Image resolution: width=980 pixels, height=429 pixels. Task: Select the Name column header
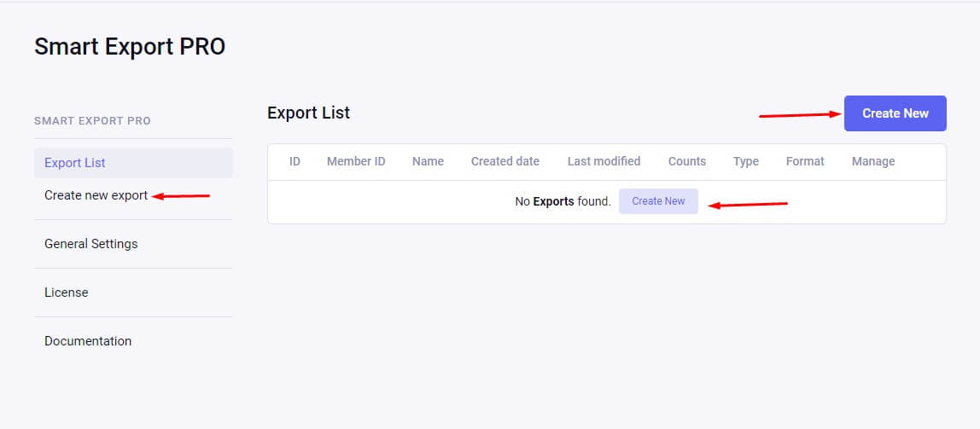[428, 161]
